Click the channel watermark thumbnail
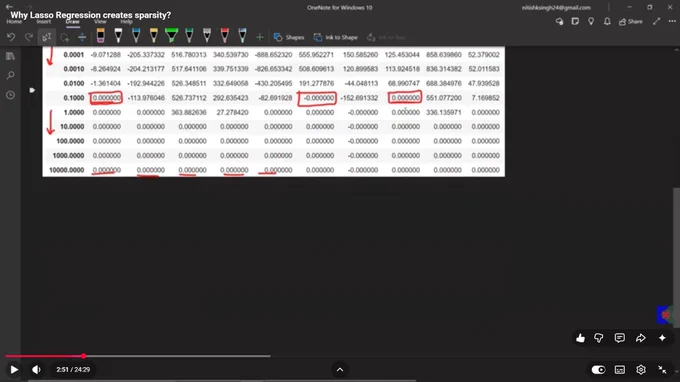This screenshot has width=680, height=382. point(665,315)
